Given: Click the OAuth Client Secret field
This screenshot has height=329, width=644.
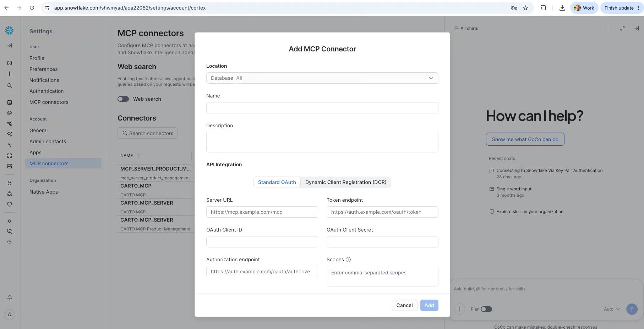Looking at the screenshot, I should [x=382, y=242].
